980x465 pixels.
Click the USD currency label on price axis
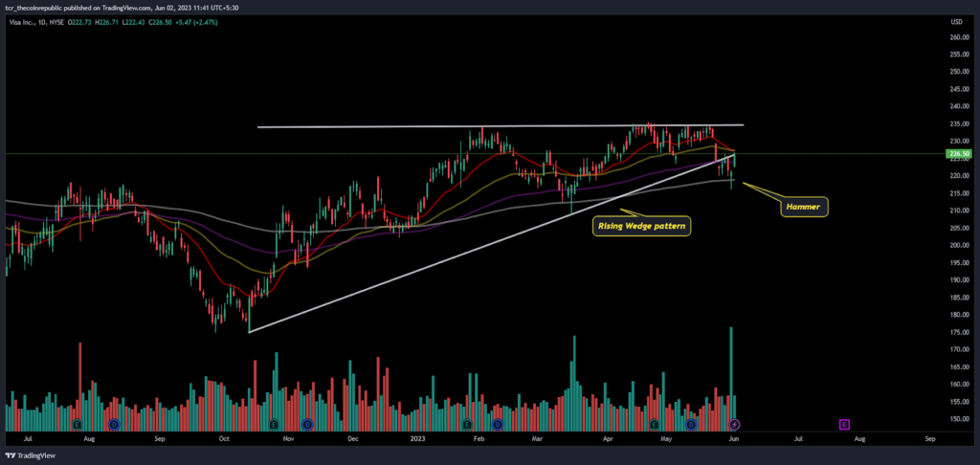tap(956, 22)
